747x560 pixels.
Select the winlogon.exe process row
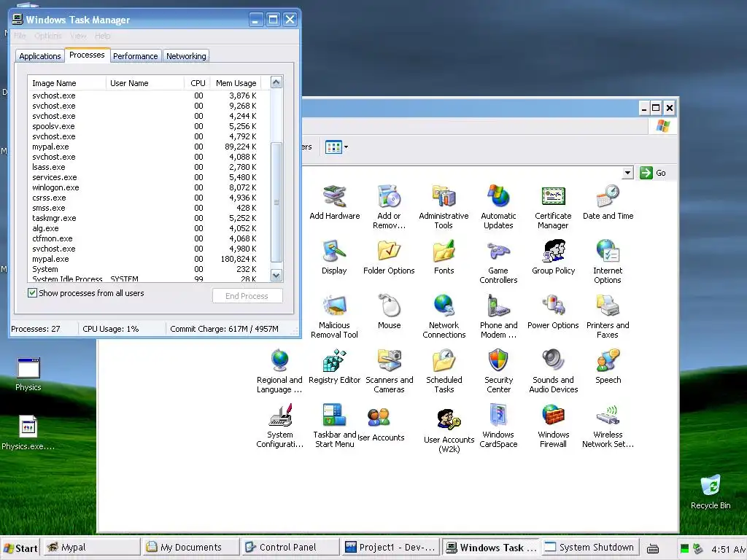point(149,187)
